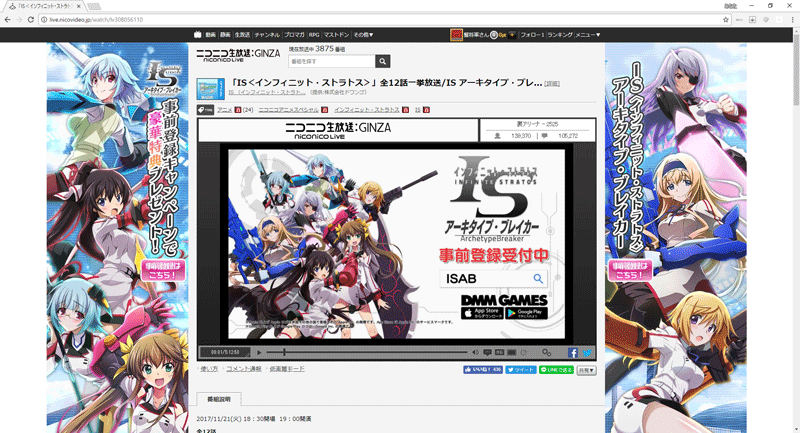Click the channel thumbnail beside program title
800x433 pixels.
pyautogui.click(x=211, y=89)
